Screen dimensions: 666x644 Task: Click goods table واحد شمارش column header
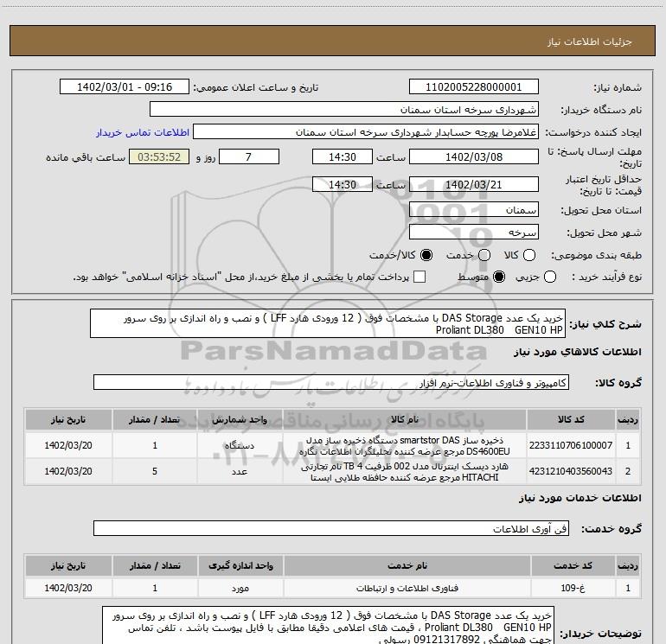[x=240, y=419]
